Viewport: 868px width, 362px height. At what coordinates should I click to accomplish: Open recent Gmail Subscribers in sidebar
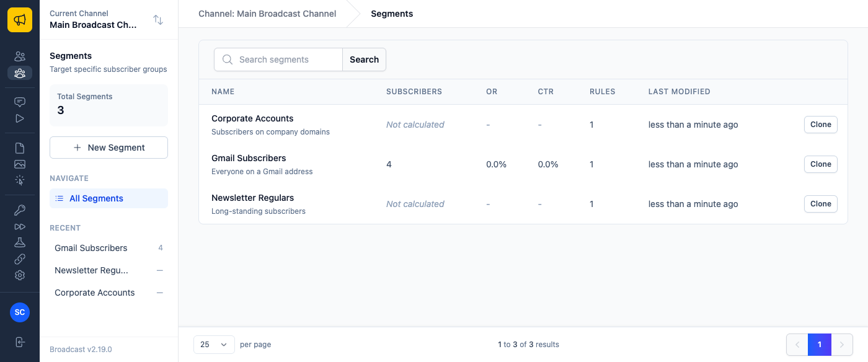pos(108,248)
